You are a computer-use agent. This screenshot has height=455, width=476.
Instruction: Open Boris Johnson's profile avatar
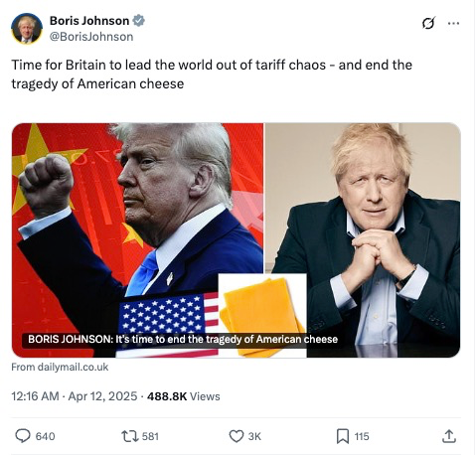point(27,29)
